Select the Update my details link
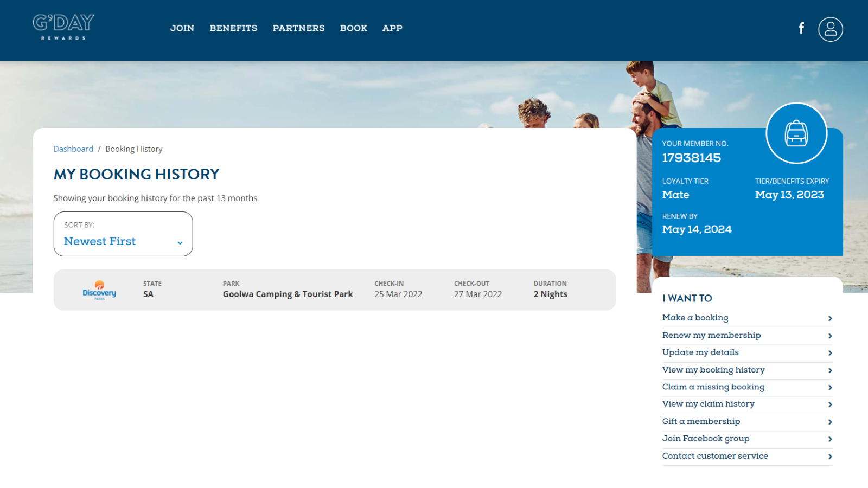This screenshot has width=868, height=488. pos(700,352)
